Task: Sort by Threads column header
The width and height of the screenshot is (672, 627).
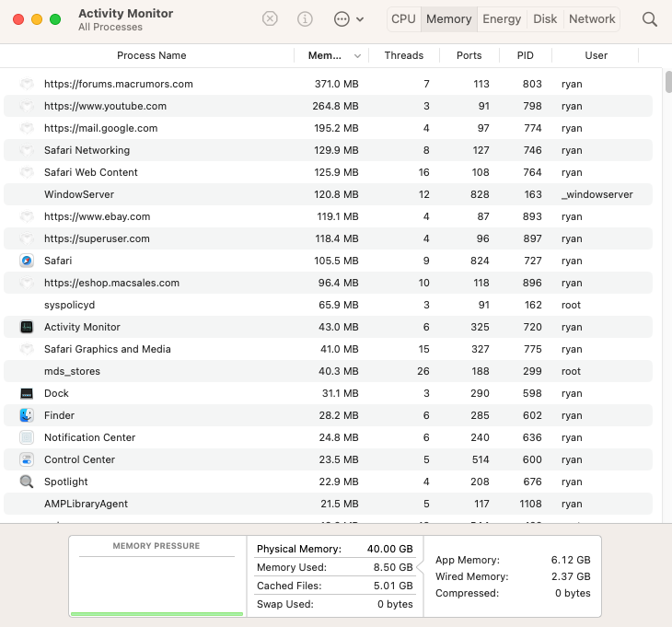Action: click(x=403, y=55)
